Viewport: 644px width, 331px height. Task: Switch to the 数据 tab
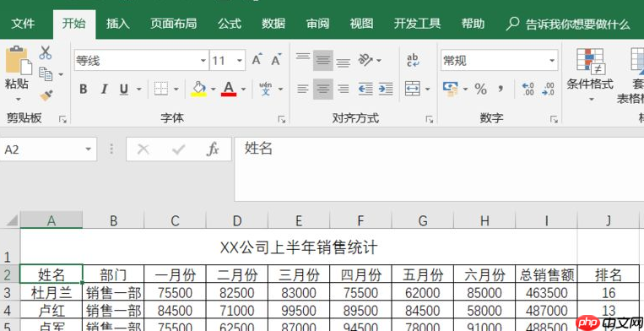pos(273,24)
